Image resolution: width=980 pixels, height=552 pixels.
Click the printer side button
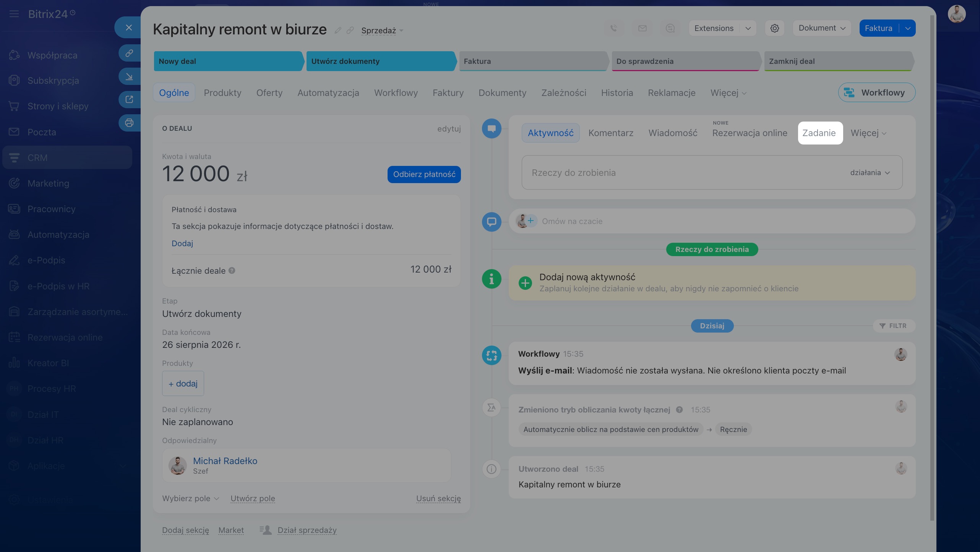pyautogui.click(x=129, y=123)
